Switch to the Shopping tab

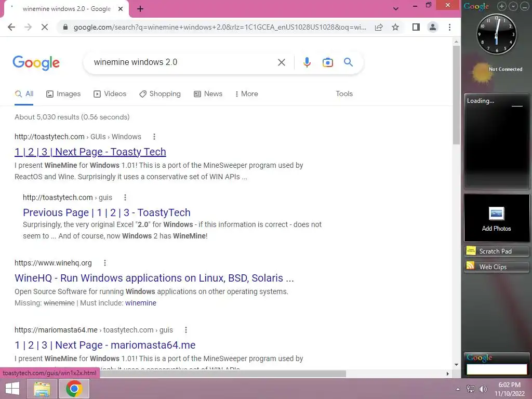[160, 94]
